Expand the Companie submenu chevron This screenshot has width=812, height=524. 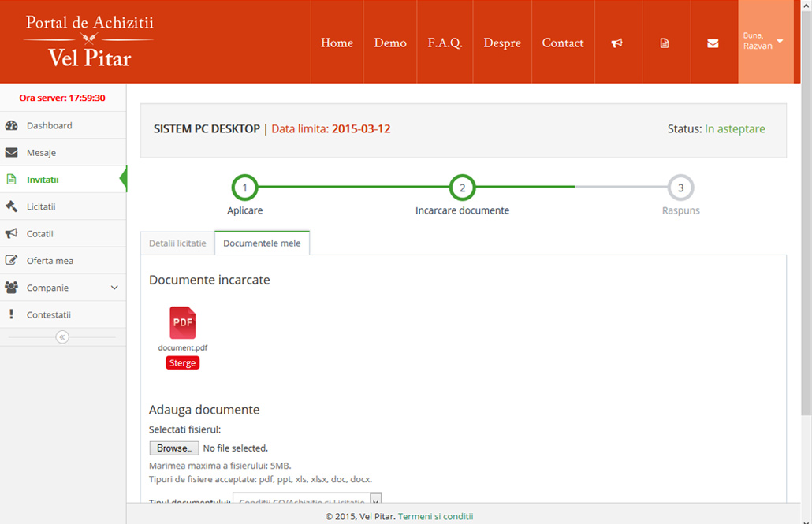tap(114, 288)
